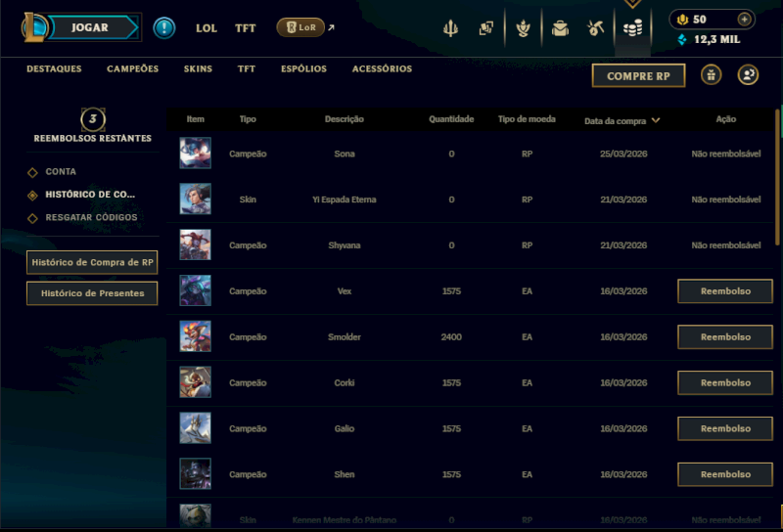
Task: Open the profile laurel icon
Action: [x=523, y=28]
